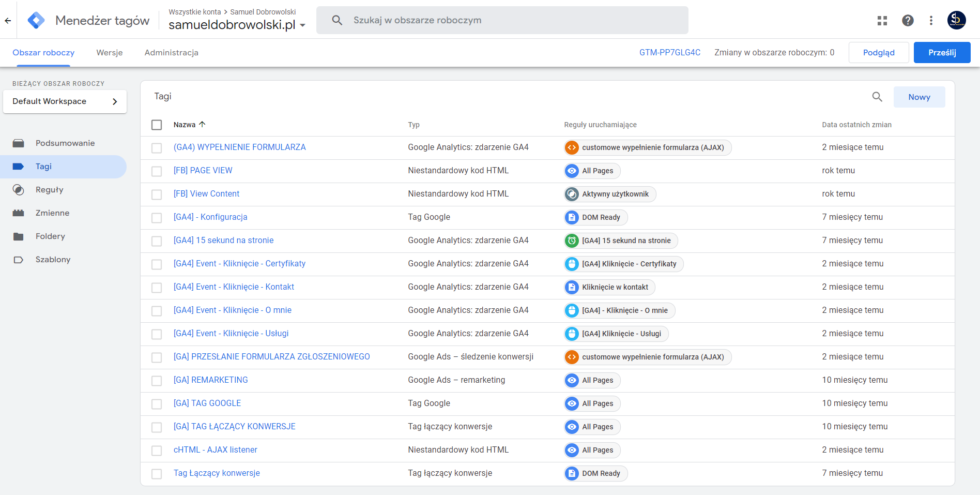Check the Tag Łączący konwersje row checkbox
980x495 pixels.
(157, 474)
